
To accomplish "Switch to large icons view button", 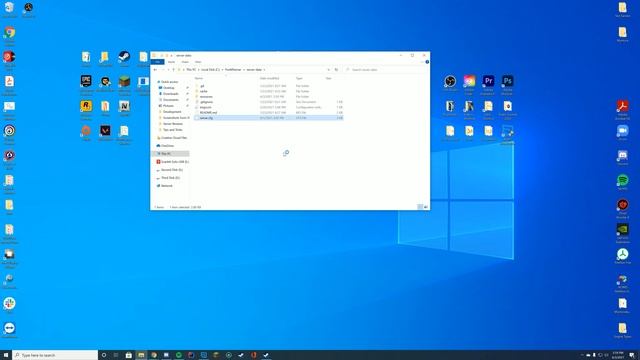I will coord(426,207).
